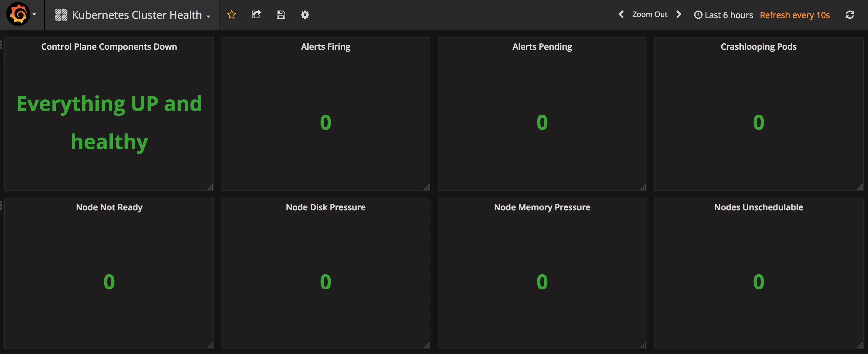
Task: Click the first row's handle on left edge
Action: [1, 45]
